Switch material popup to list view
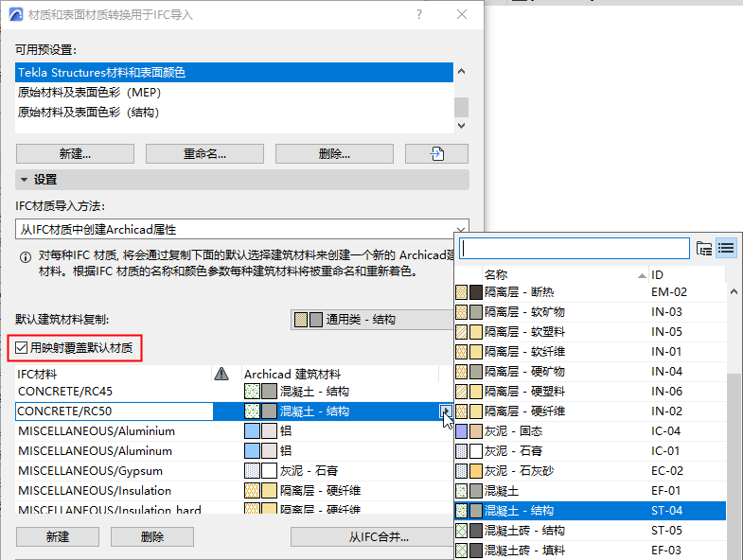This screenshot has height=560, width=743. point(726,248)
